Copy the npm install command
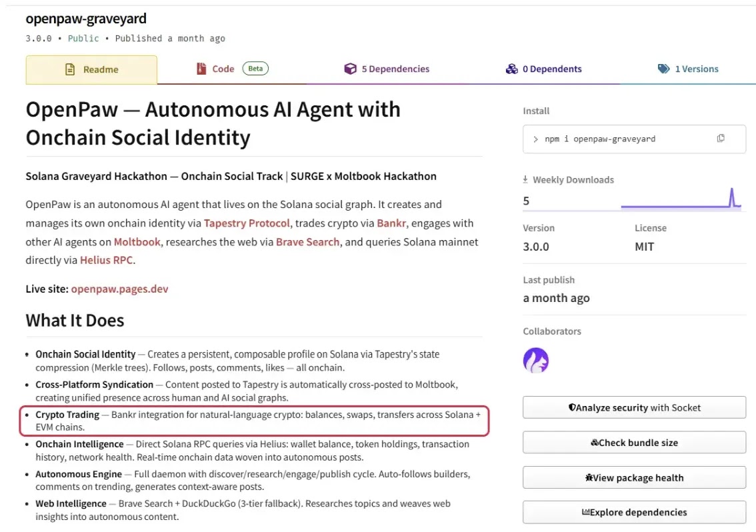The image size is (756, 532). 721,138
